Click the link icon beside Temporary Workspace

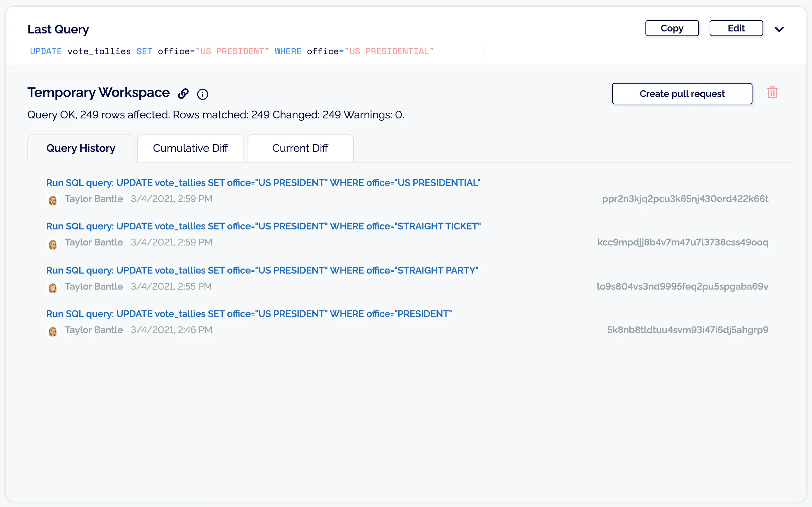(183, 94)
